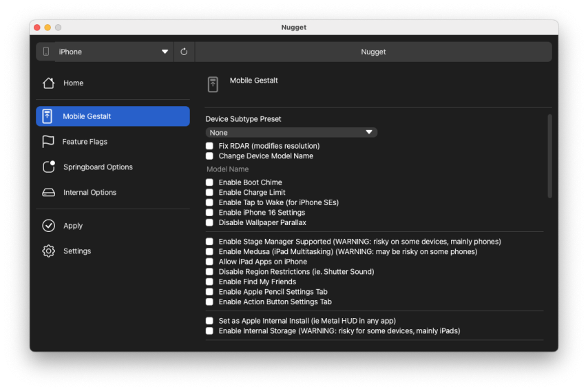Open Feature Flags page label
The image size is (588, 391).
click(x=85, y=142)
